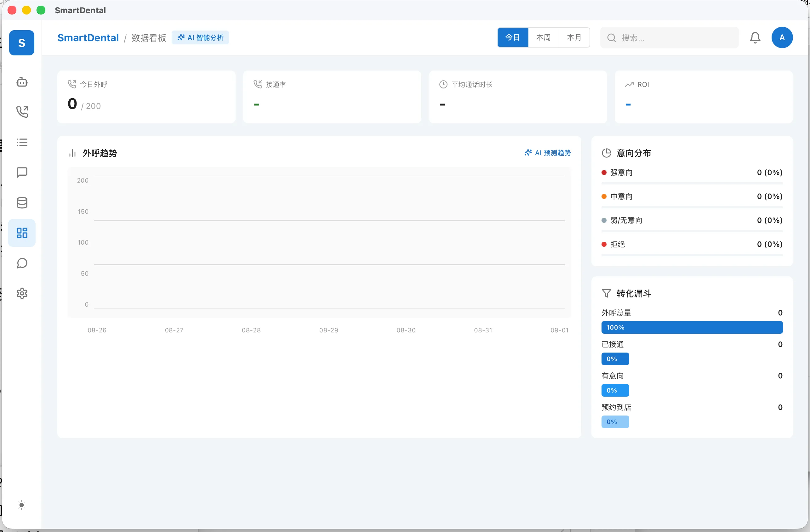Open the outbound call sidebar icon
Image resolution: width=810 pixels, height=532 pixels.
tap(22, 112)
